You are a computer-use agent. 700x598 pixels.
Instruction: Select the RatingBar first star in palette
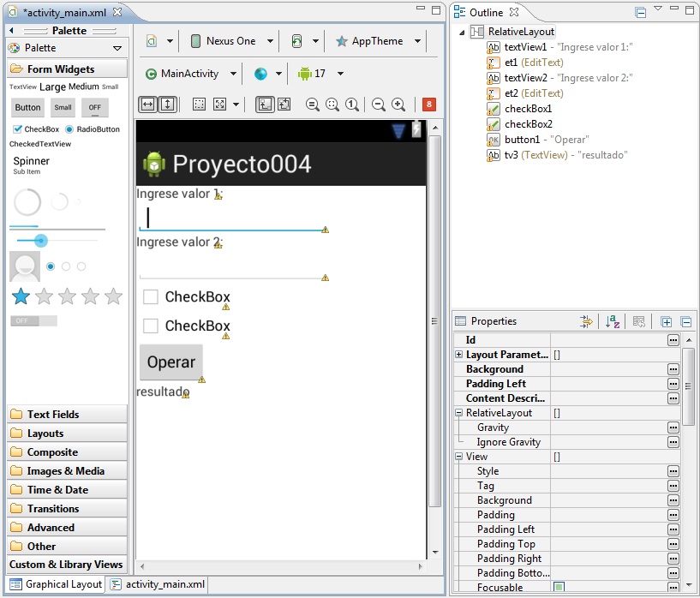tap(21, 296)
